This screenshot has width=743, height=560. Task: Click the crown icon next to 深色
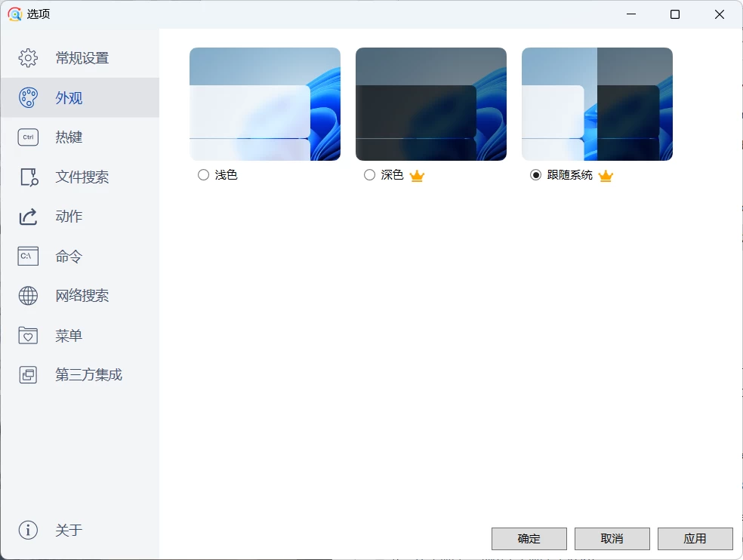[x=417, y=176]
